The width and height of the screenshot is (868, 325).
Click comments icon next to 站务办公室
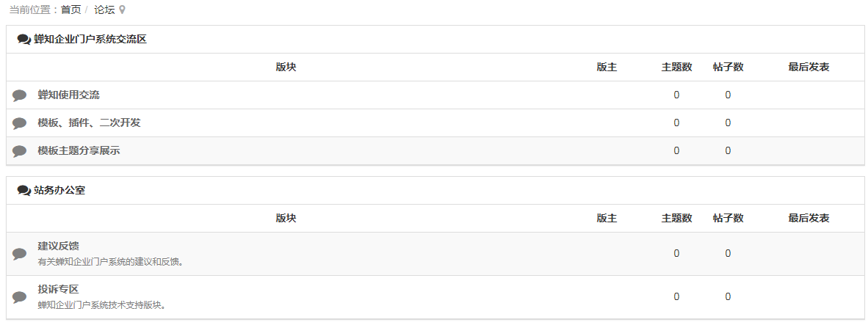point(23,191)
